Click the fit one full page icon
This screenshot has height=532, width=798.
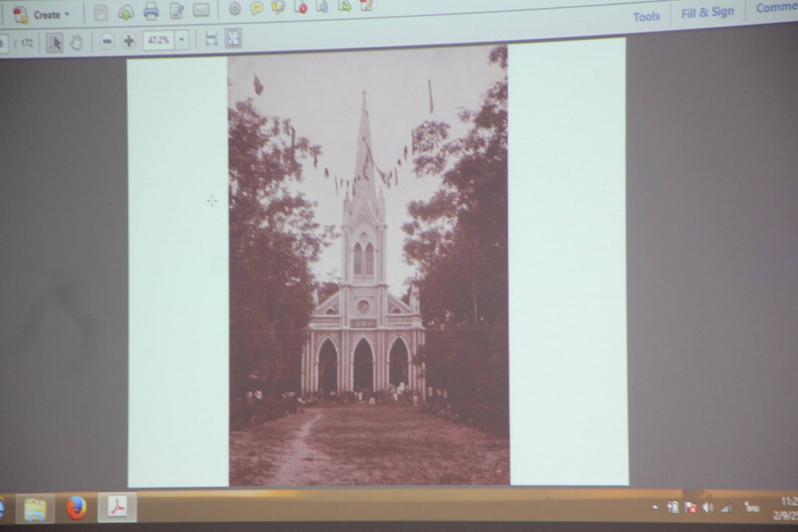(233, 38)
